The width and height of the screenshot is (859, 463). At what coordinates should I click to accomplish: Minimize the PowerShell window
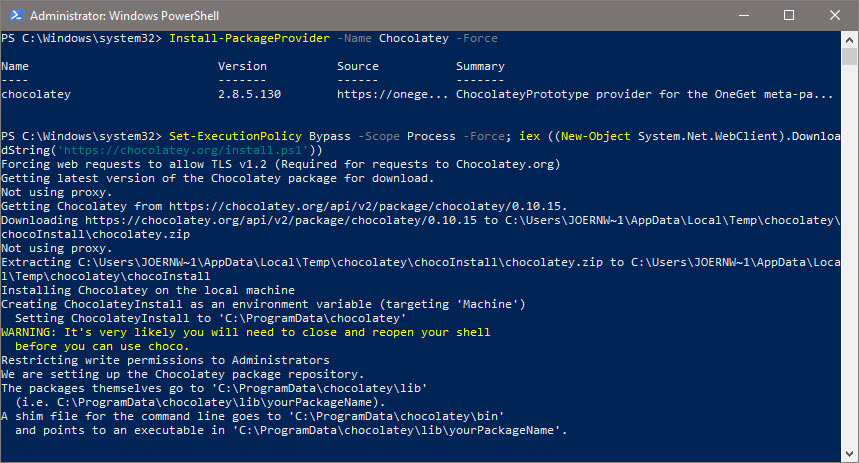click(743, 15)
